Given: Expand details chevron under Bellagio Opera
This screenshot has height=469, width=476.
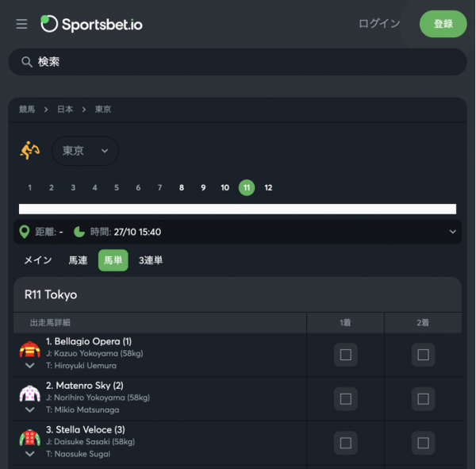Looking at the screenshot, I should (30, 365).
